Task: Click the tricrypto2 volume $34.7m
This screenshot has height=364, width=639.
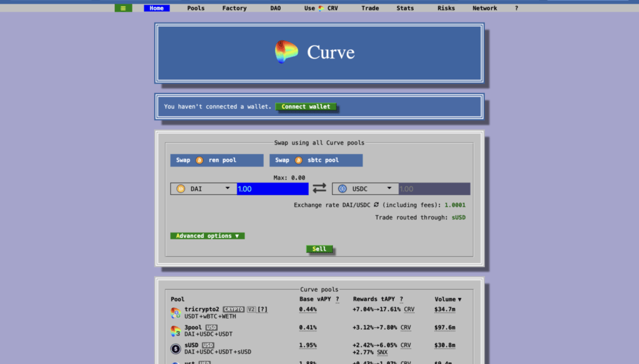Action: (x=444, y=309)
